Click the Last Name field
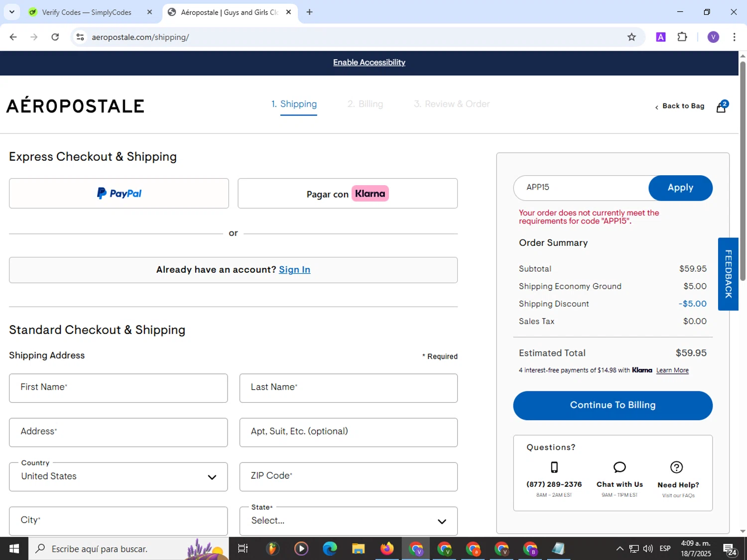This screenshot has height=560, width=747. point(349,388)
